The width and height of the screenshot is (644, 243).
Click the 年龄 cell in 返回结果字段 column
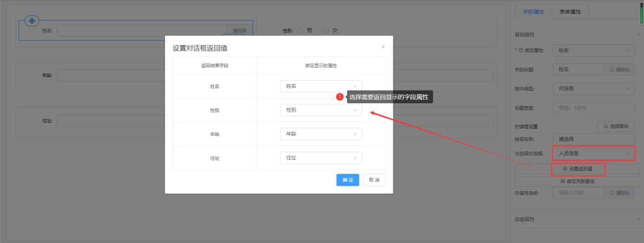coord(215,134)
